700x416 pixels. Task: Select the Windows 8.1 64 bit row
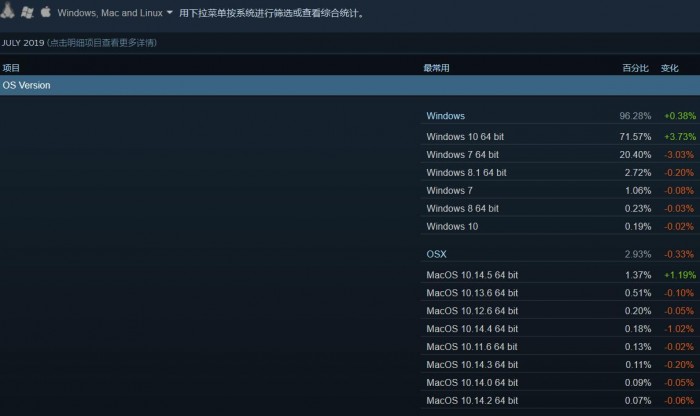tap(560, 172)
